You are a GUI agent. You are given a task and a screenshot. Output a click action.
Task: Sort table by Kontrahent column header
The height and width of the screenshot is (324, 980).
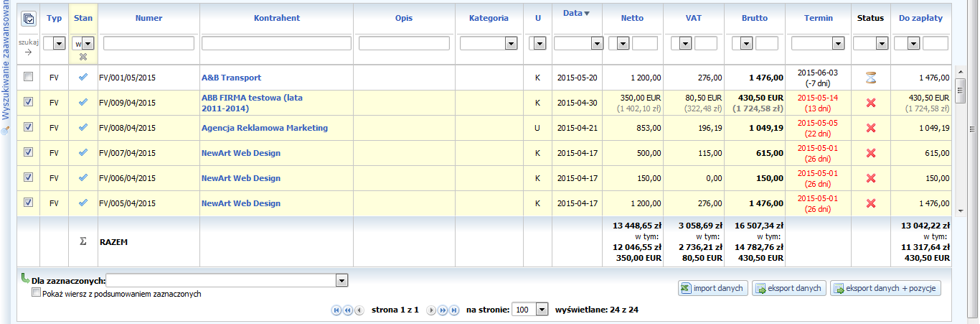276,18
